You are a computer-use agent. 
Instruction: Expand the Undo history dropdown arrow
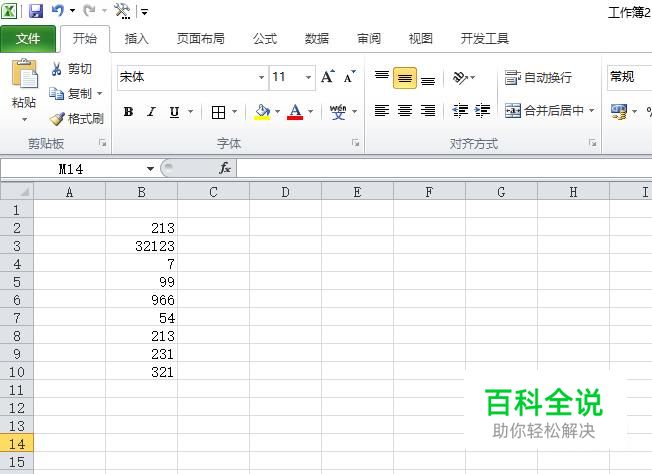72,11
